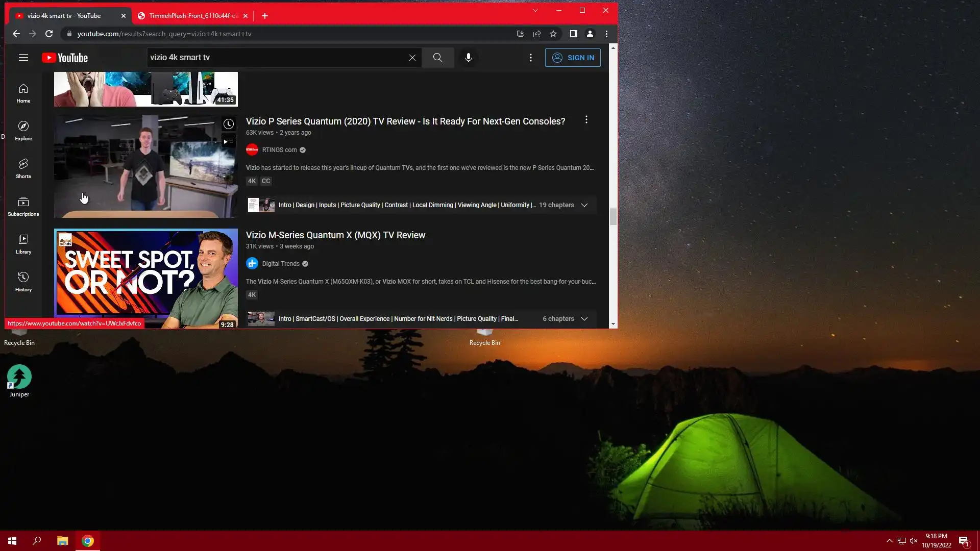Viewport: 980px width, 551px height.
Task: Open YouTube settings three-dot menu
Action: [531, 58]
